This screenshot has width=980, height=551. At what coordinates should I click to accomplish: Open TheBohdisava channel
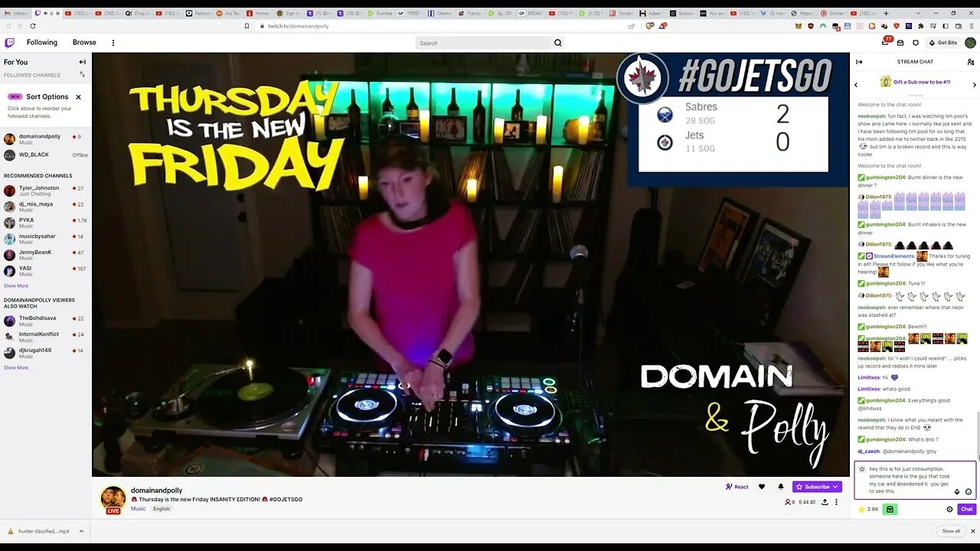pyautogui.click(x=46, y=321)
